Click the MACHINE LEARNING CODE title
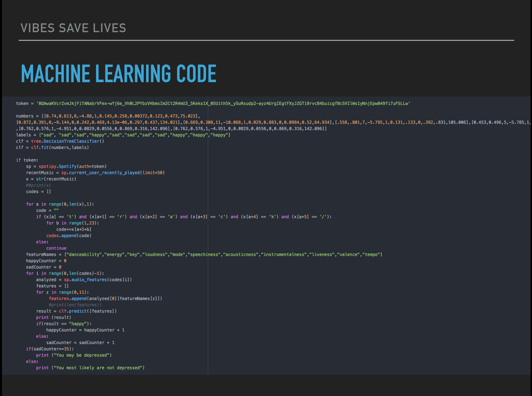This screenshot has height=396, width=532. (119, 74)
